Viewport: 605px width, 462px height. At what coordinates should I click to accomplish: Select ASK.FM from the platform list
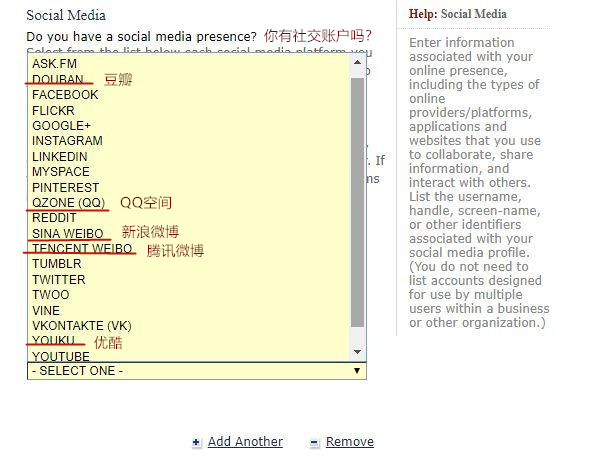(54, 64)
